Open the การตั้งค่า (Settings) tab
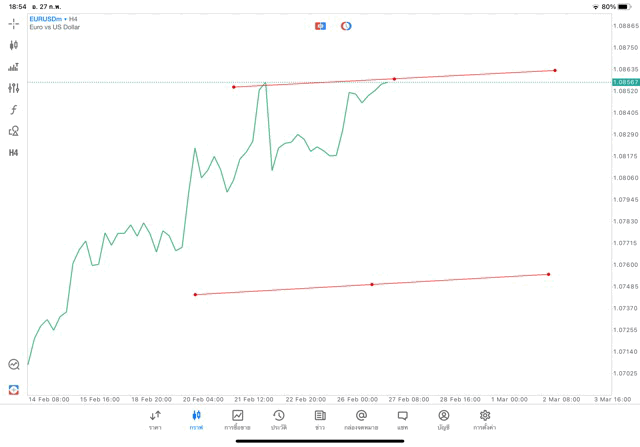Image resolution: width=640 pixels, height=447 pixels. click(x=485, y=420)
